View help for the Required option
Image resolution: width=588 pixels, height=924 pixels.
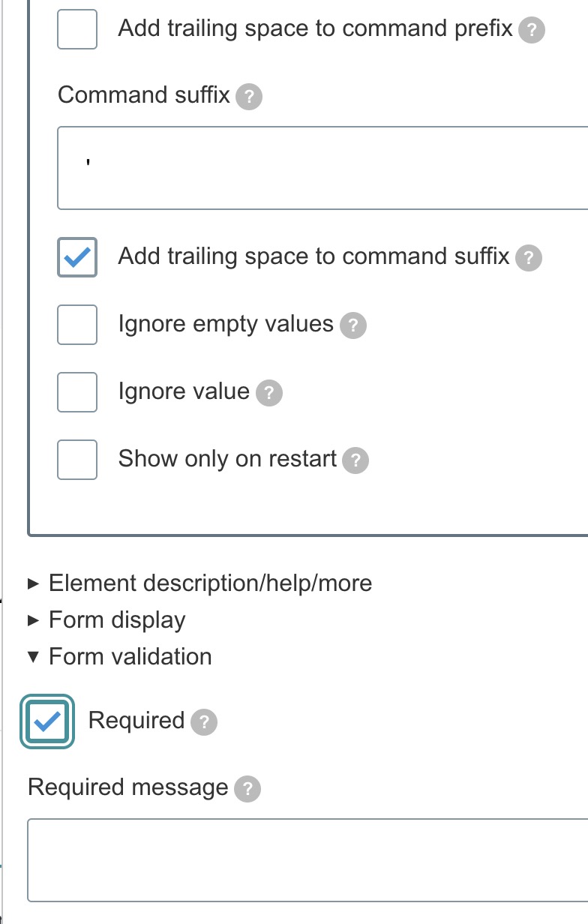204,722
